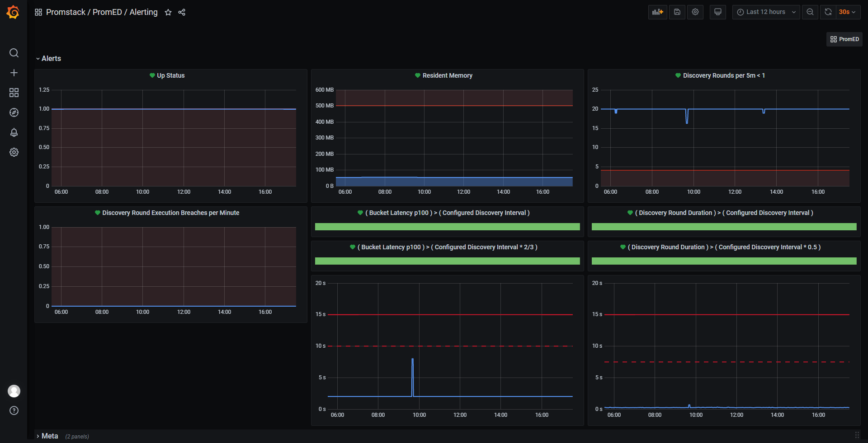Expand the Meta row
Image resolution: width=868 pixels, height=443 pixels.
coord(50,436)
